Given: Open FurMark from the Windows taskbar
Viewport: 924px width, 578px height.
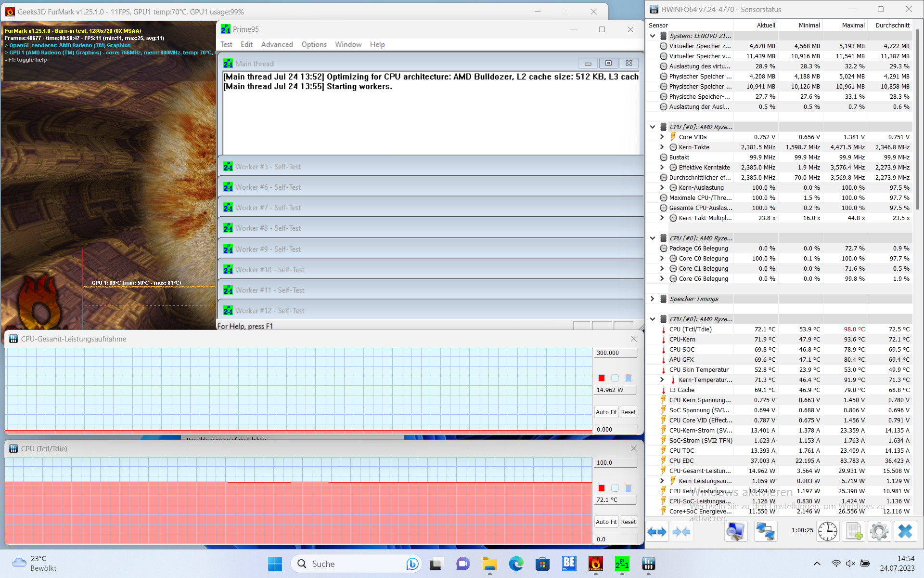Looking at the screenshot, I should 596,564.
